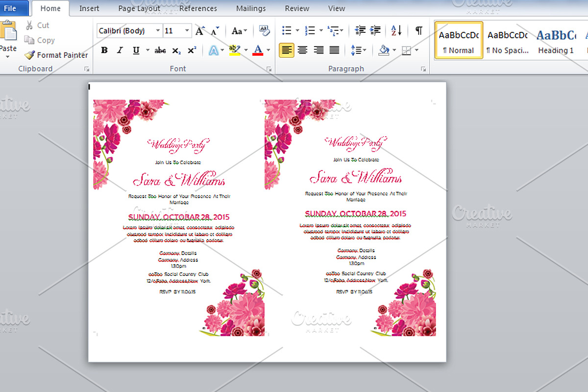Insert multilevel list
The image size is (588, 392).
(x=333, y=31)
